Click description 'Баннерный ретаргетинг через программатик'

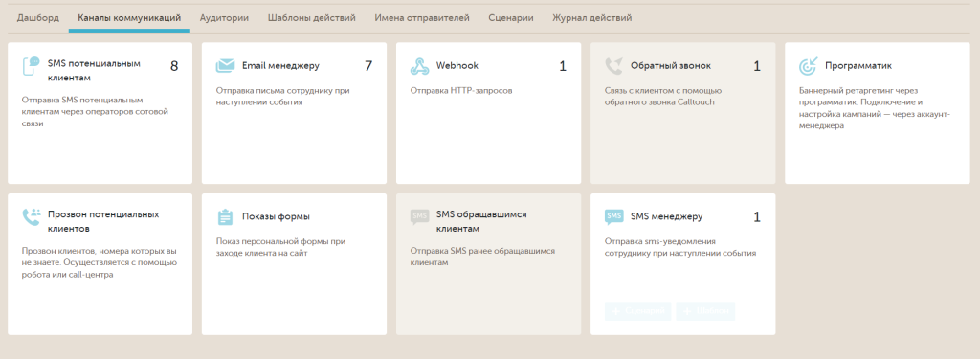pyautogui.click(x=875, y=108)
